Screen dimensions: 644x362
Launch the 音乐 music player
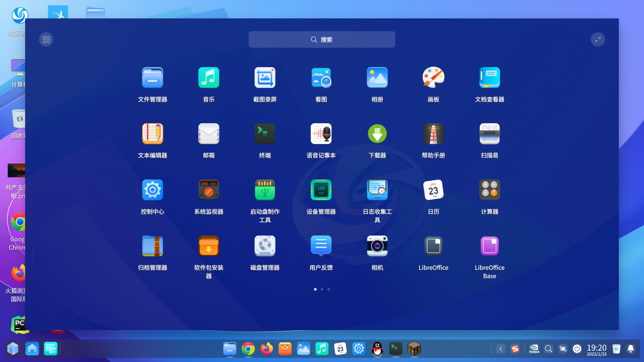tap(208, 77)
